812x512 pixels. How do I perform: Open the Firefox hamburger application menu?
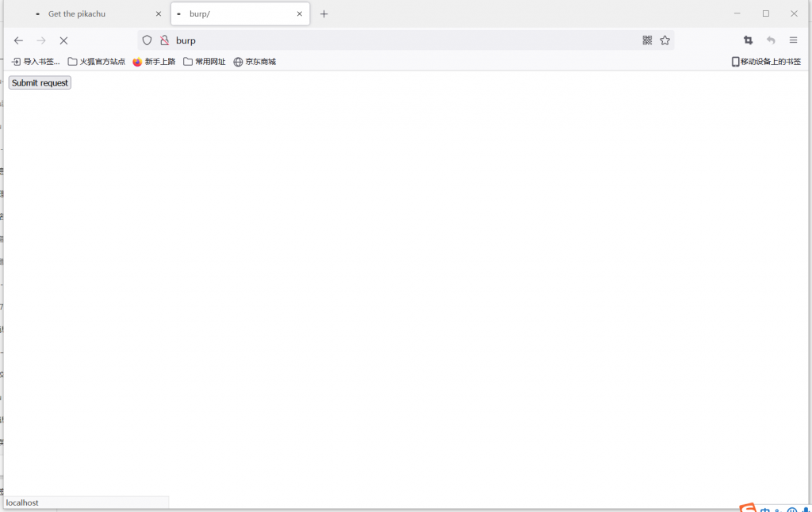[793, 40]
